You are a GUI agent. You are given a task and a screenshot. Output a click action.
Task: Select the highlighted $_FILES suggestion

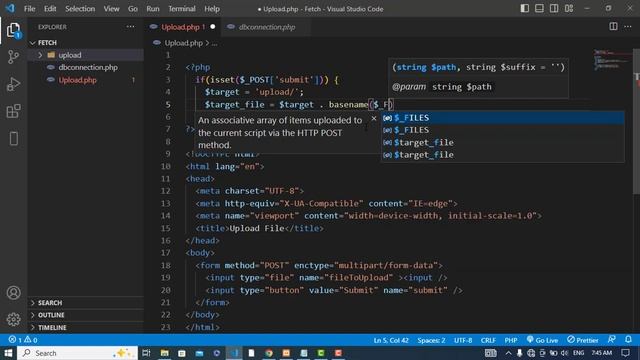502,118
